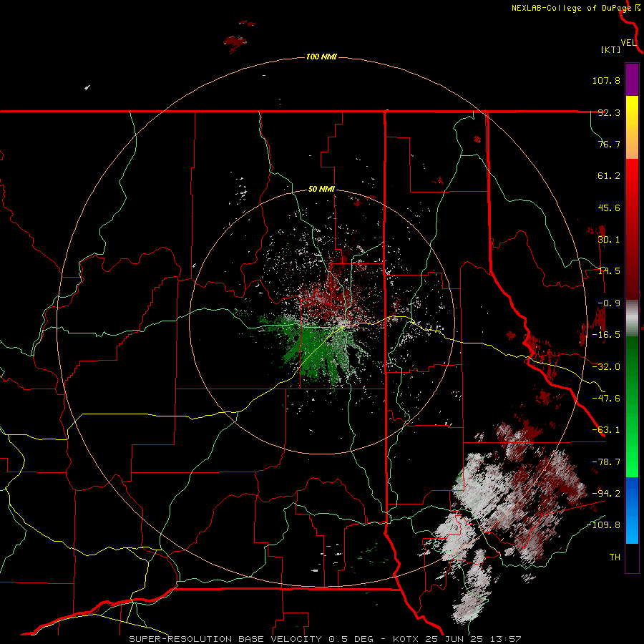This screenshot has height=644, width=644.
Task: Click the blue segment of velocity color bar
Action: click(632, 510)
